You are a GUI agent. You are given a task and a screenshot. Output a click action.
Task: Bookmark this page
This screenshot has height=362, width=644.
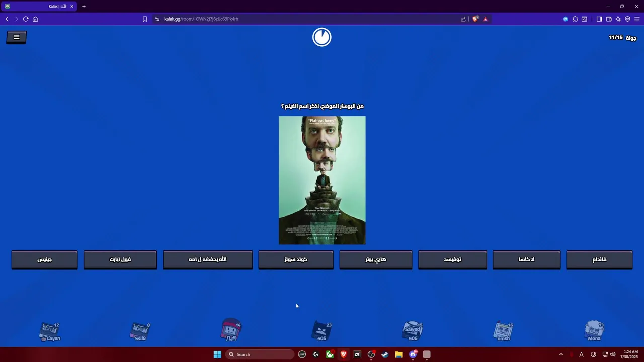click(x=145, y=19)
